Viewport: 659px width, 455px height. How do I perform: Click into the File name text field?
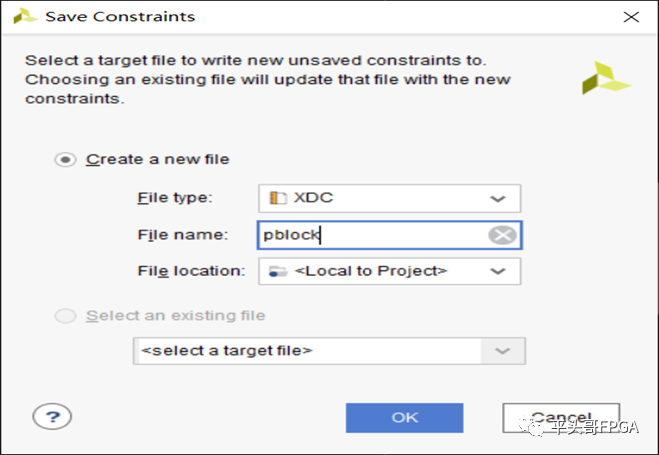pyautogui.click(x=372, y=235)
